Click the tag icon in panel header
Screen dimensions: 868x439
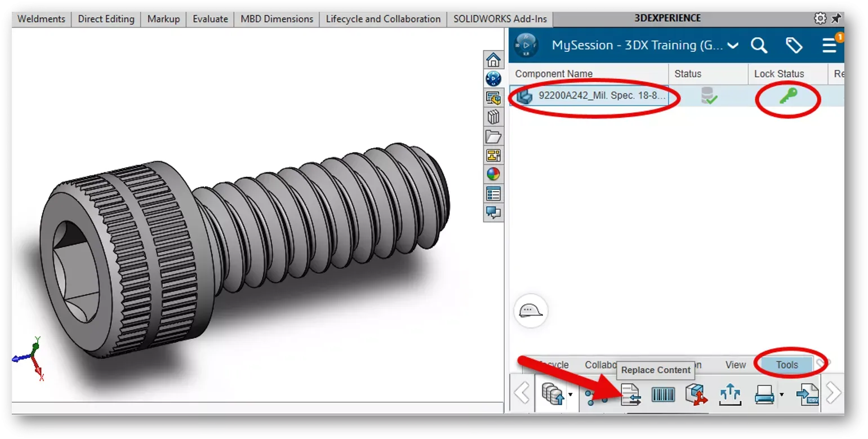pyautogui.click(x=794, y=46)
